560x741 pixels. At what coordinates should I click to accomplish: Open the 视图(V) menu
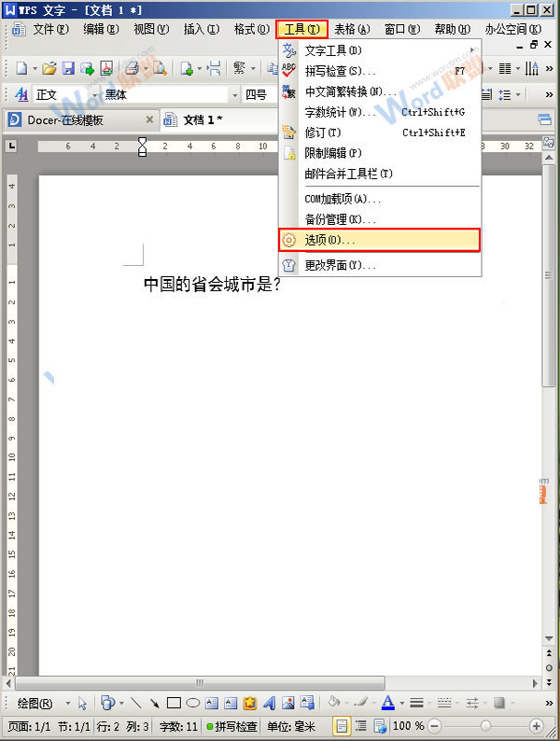pos(151,29)
